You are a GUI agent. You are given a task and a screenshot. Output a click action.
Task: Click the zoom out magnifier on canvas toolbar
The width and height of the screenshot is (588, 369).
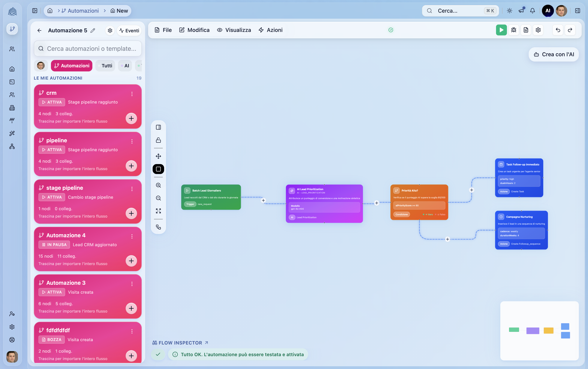(x=158, y=198)
